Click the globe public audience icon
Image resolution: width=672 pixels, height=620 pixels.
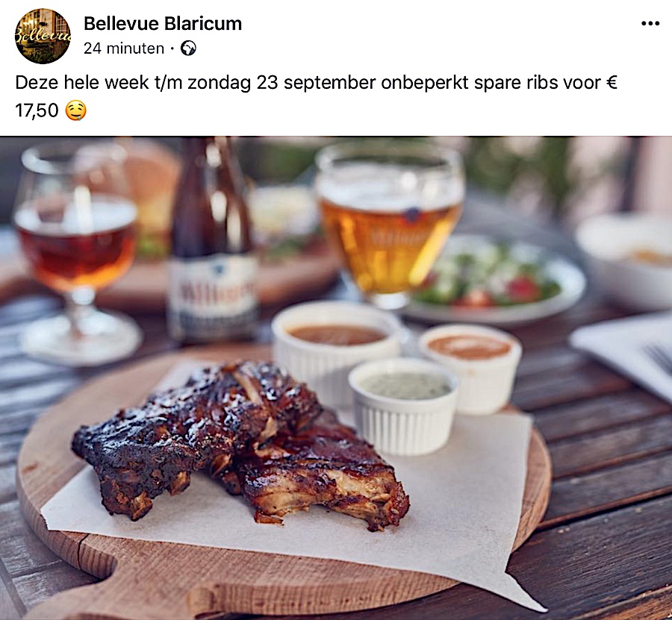click(188, 48)
